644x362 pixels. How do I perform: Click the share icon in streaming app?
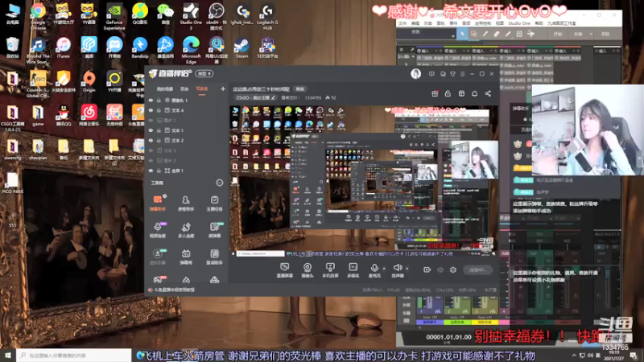pos(488,93)
